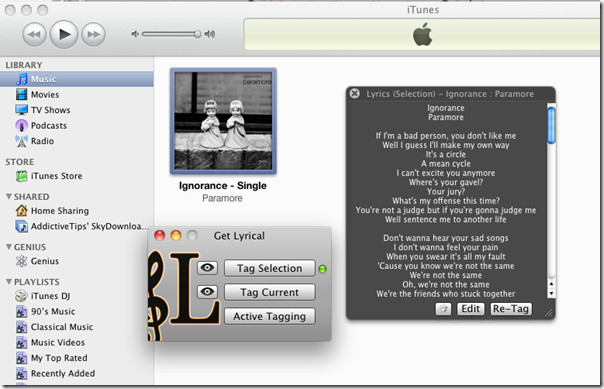This screenshot has height=389, width=604.
Task: Click the Classical Music smart playlist icon
Action: coord(22,327)
